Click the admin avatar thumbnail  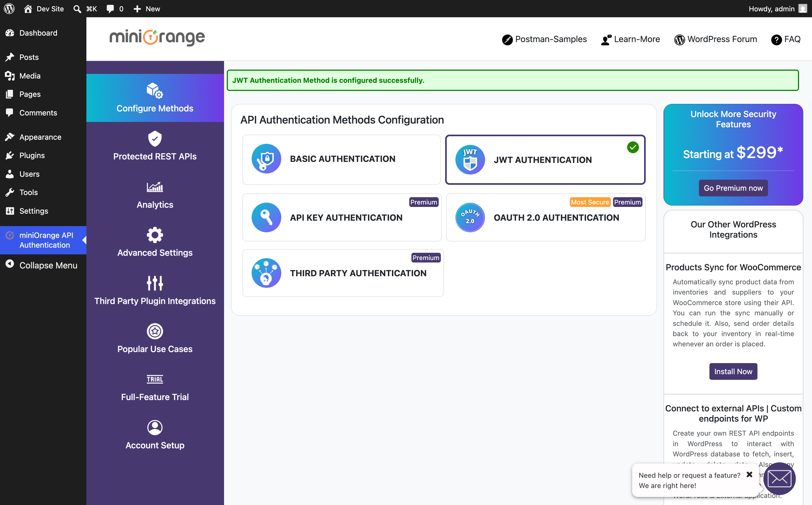tap(803, 9)
